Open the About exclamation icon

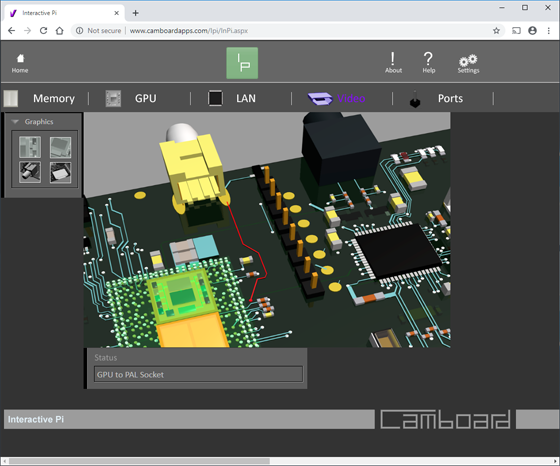(x=393, y=63)
